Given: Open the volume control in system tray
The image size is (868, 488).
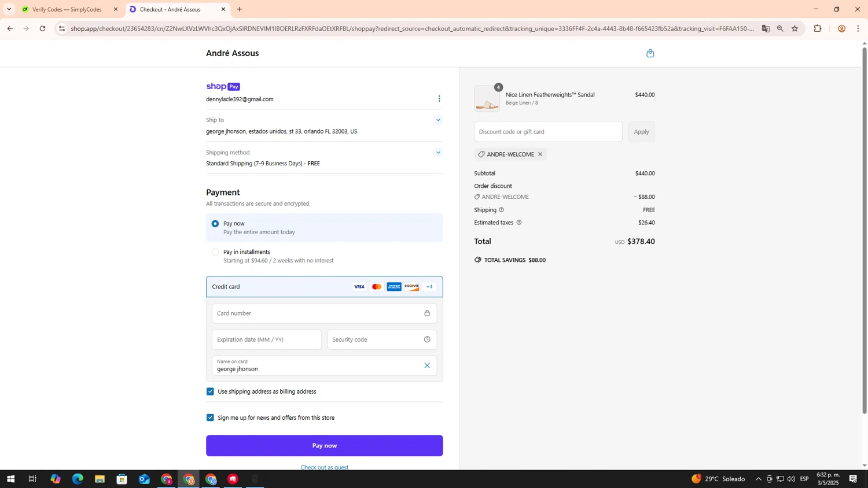Looking at the screenshot, I should click(x=791, y=479).
